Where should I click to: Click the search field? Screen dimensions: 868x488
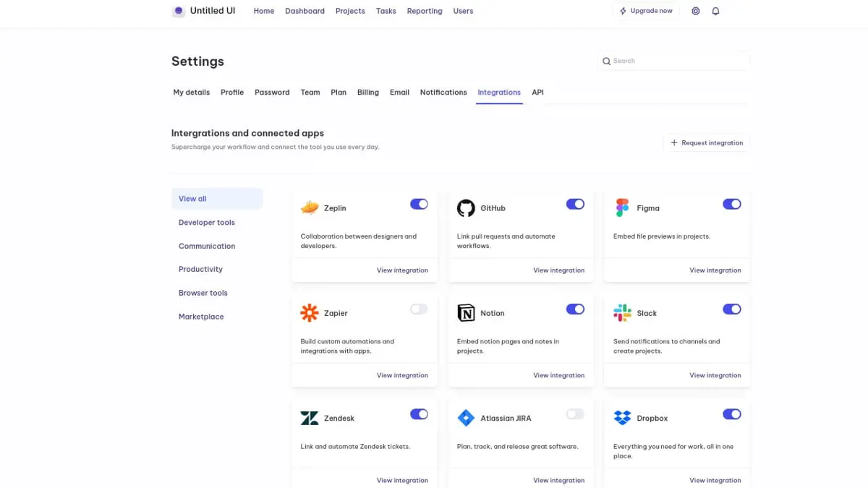tap(673, 61)
